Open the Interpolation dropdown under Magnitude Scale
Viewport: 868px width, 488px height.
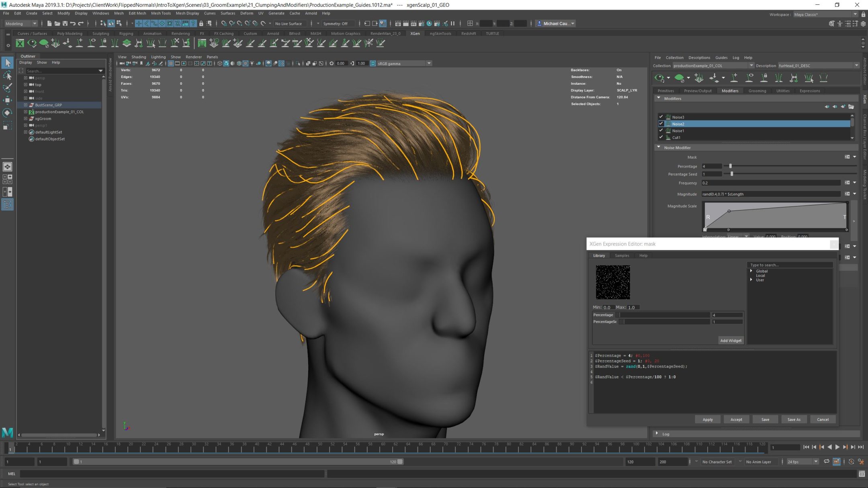[x=747, y=237]
